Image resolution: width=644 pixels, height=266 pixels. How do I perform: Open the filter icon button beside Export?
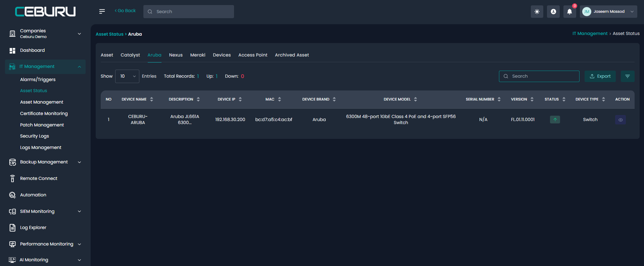coord(628,76)
